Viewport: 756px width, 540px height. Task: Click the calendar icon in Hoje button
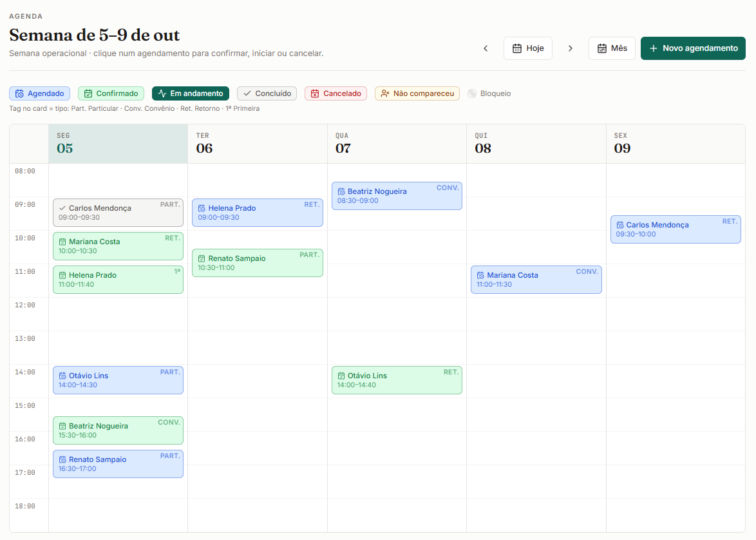(517, 48)
